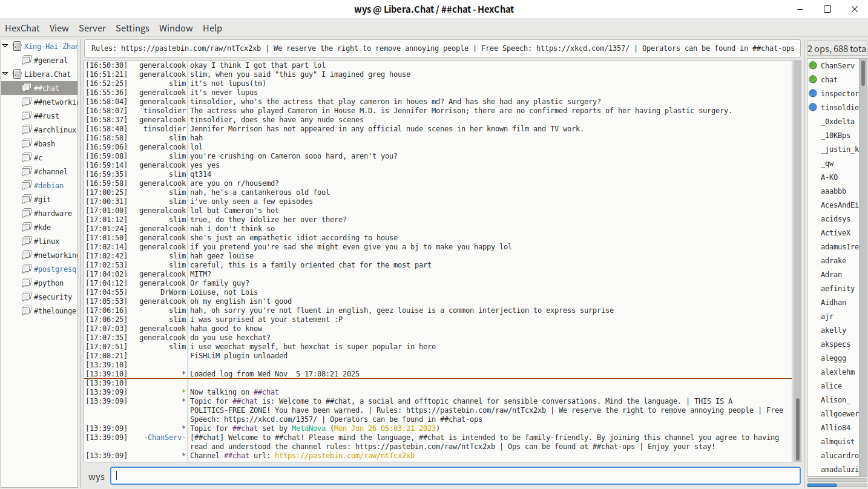Open the Help menu

click(212, 28)
